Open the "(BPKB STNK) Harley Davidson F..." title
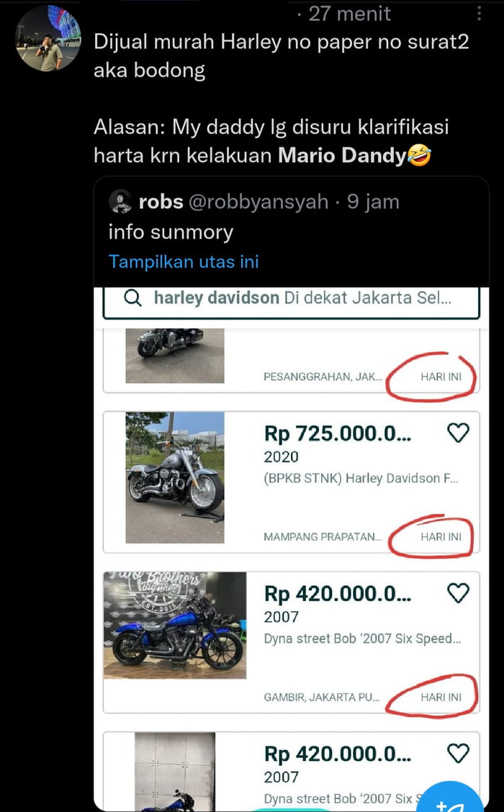The height and width of the screenshot is (812, 504). tap(361, 478)
